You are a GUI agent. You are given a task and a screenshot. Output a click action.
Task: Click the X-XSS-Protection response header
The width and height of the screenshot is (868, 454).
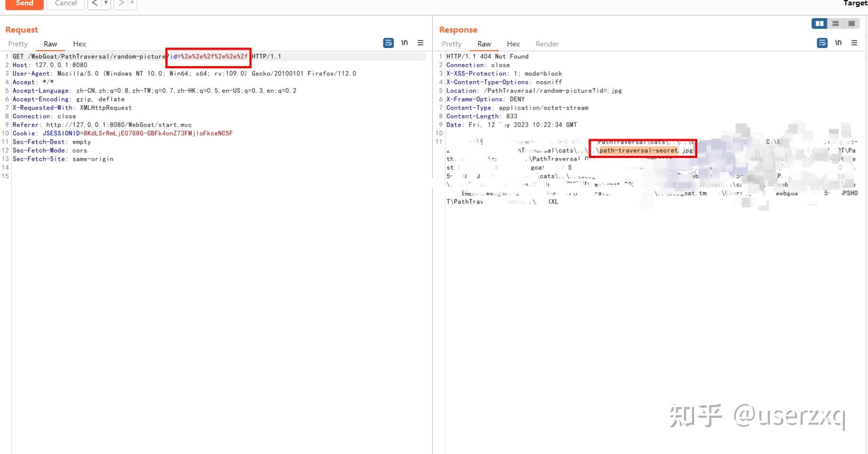[x=504, y=74]
